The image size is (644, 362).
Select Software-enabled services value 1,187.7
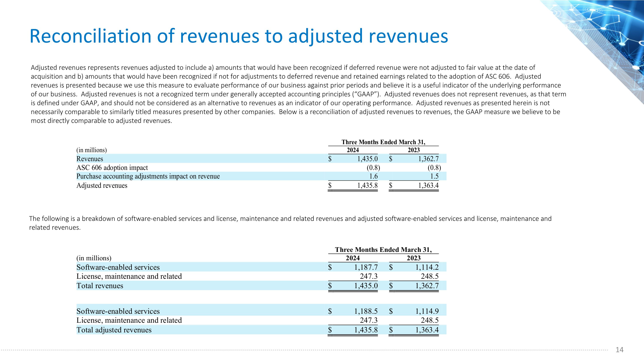366,267
